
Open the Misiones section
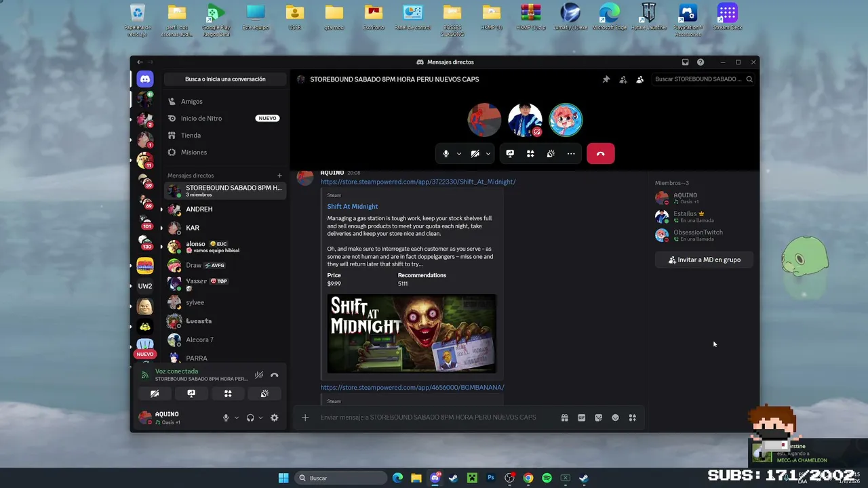224,152
